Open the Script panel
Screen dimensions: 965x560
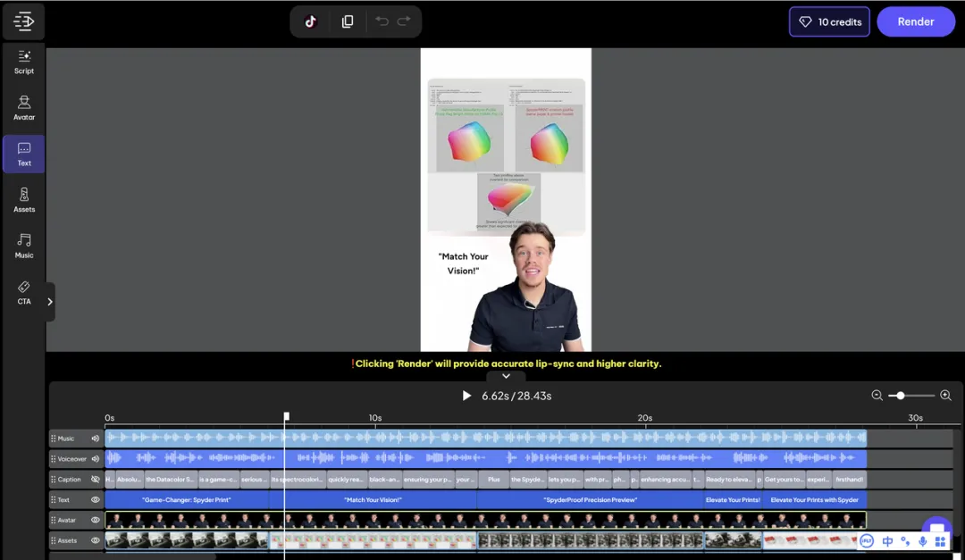[x=24, y=63]
